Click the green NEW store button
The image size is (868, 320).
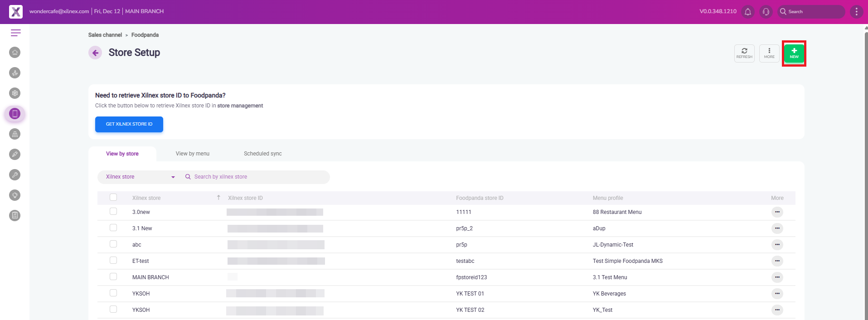point(794,53)
